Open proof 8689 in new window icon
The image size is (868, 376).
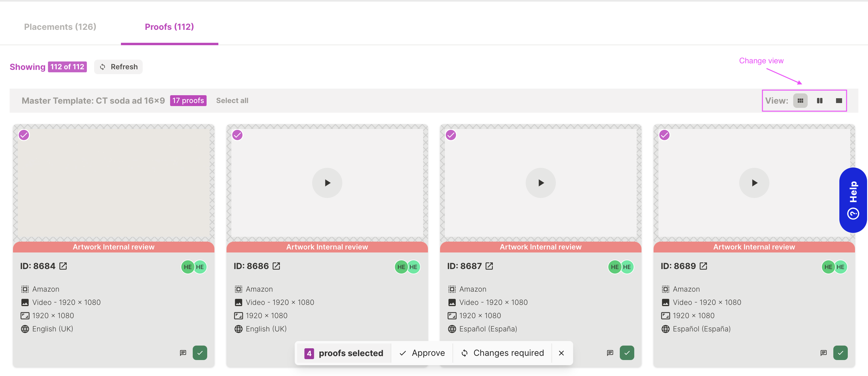pyautogui.click(x=703, y=266)
